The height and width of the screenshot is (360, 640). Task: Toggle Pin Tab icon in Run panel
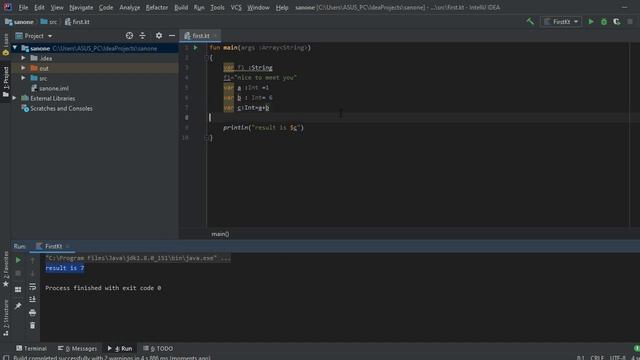18,306
